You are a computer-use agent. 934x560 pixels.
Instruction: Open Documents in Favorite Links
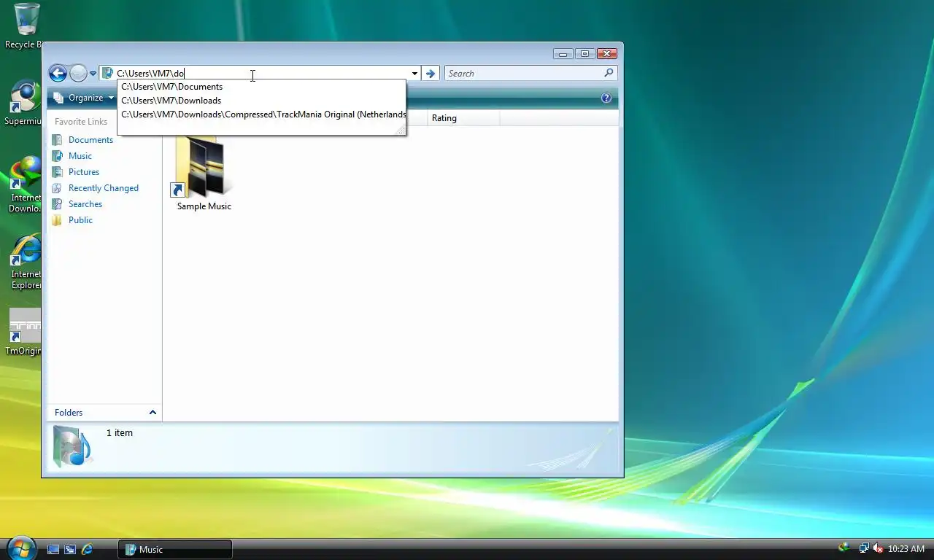pos(90,140)
